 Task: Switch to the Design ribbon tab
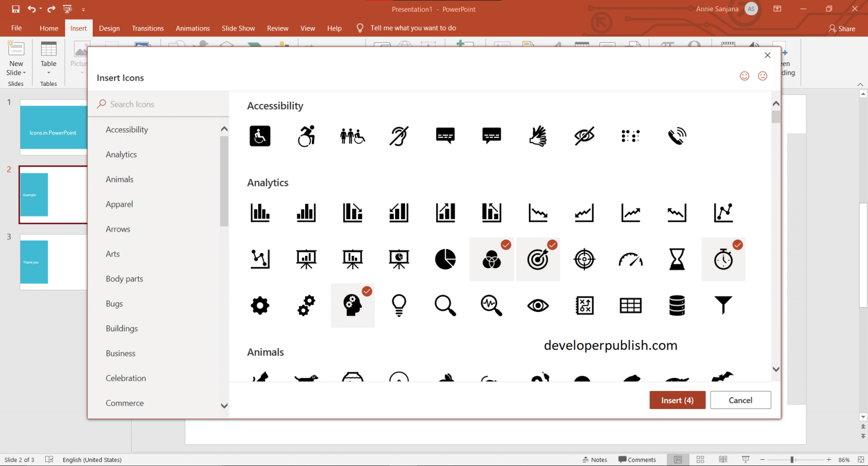click(x=109, y=28)
